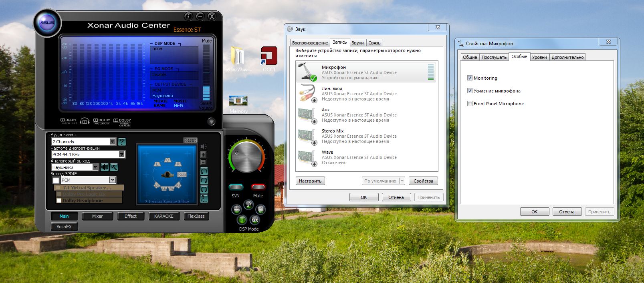Select the Game DSP mode gamepad icon
644x283 pixels.
click(x=237, y=209)
